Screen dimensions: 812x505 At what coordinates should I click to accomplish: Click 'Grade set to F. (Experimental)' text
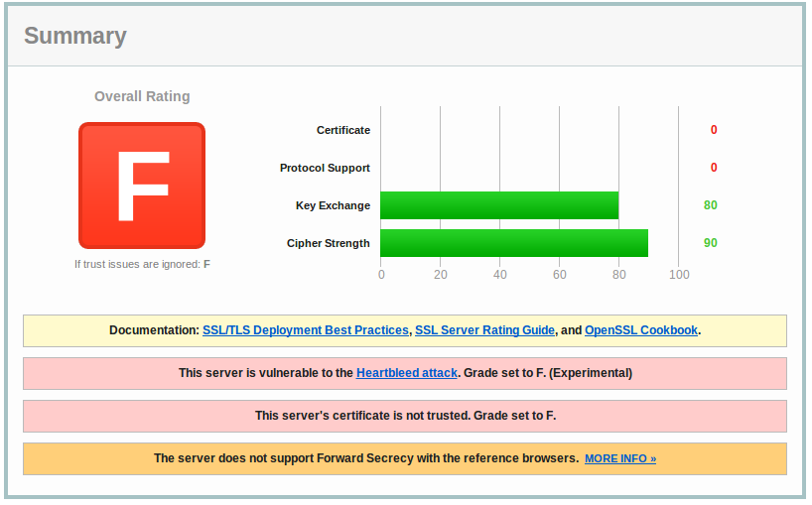pos(548,373)
